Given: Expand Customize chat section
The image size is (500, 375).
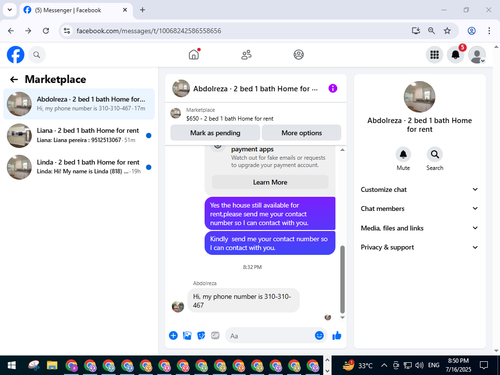Looking at the screenshot, I should coord(419,189).
